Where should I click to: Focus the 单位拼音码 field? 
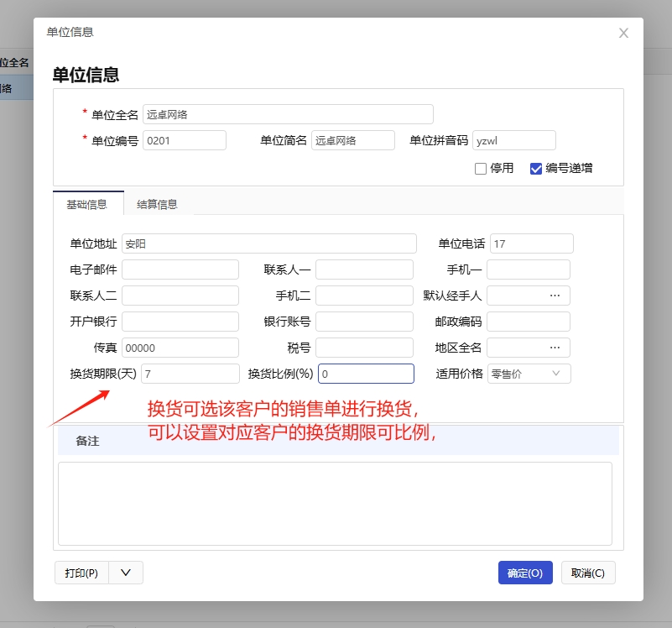(x=513, y=141)
